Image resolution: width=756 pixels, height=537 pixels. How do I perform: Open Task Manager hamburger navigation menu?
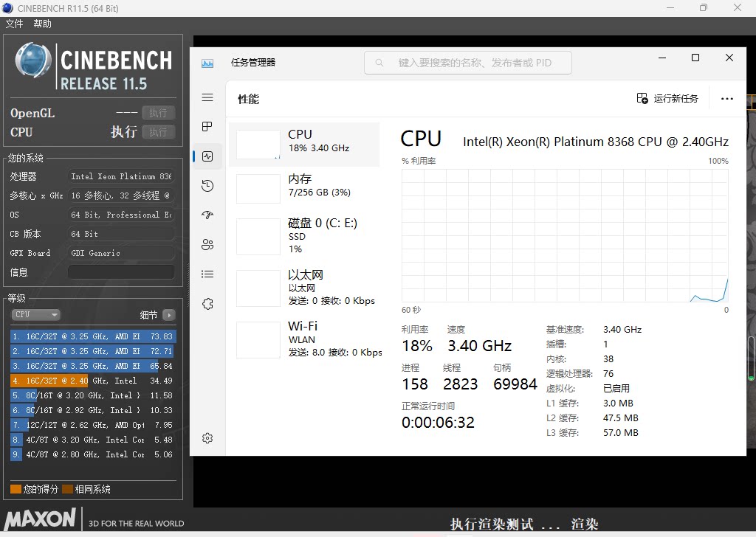tap(207, 97)
